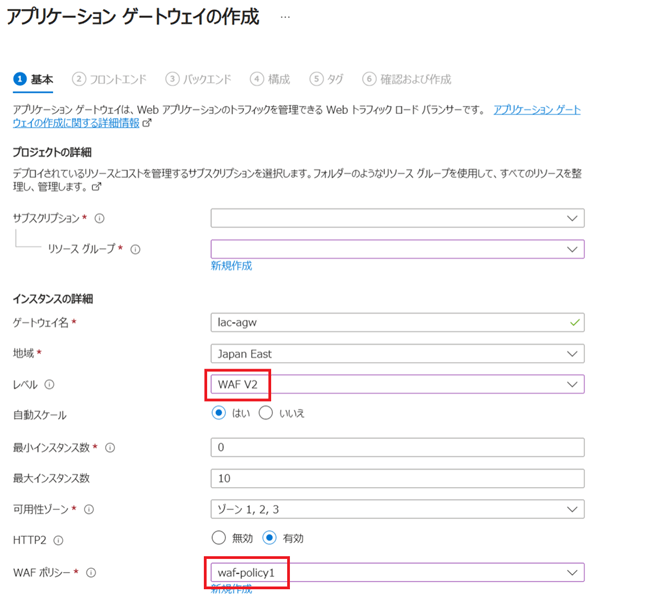Screen dimensions: 650x600
Task: Click info icon next to サブスクリプション
Action: point(99,218)
